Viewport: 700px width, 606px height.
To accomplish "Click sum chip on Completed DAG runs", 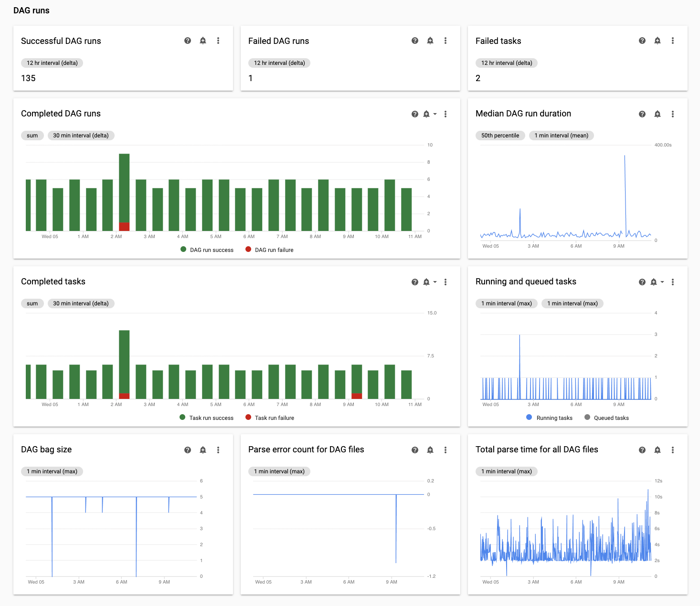I will 32,136.
